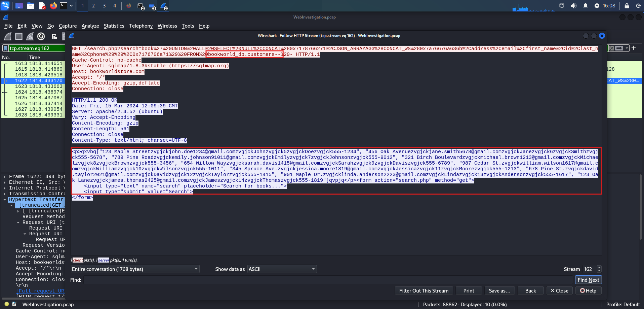Expand the Frame 1622 tree row

coord(5,176)
